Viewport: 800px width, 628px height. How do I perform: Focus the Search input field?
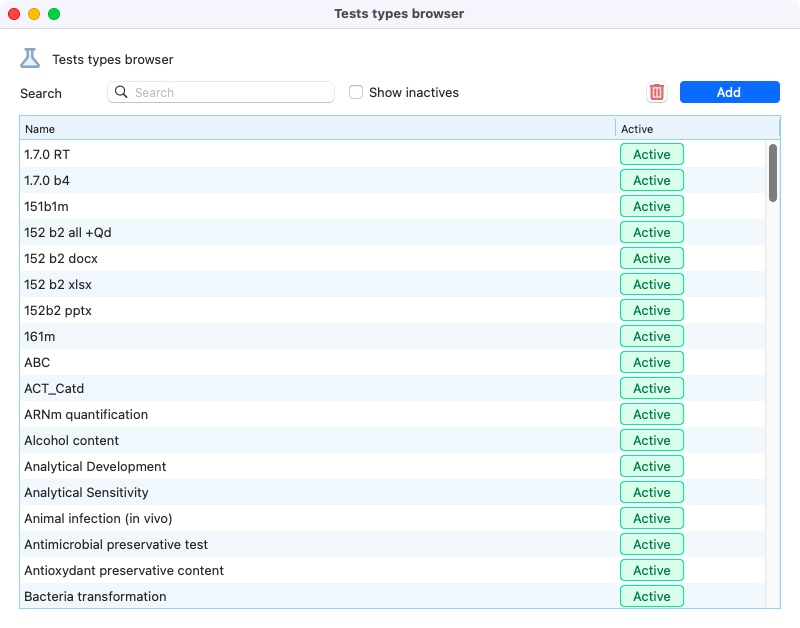(221, 92)
